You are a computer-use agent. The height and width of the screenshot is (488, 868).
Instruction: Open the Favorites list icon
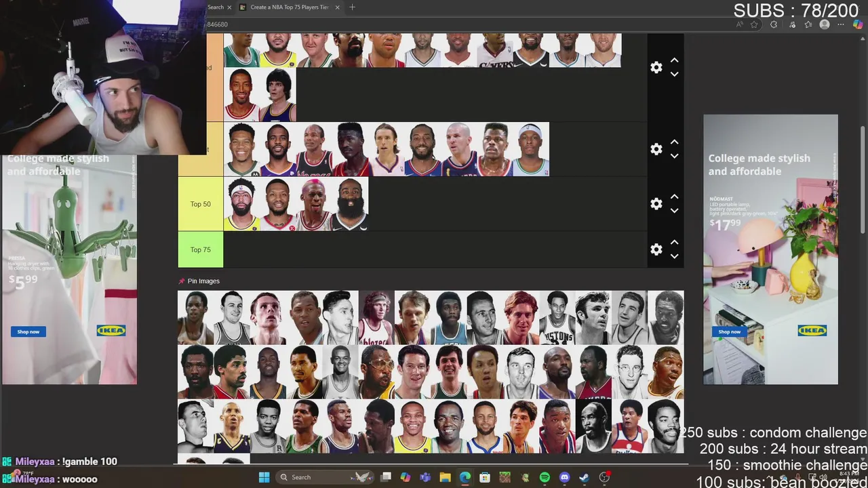(x=808, y=24)
